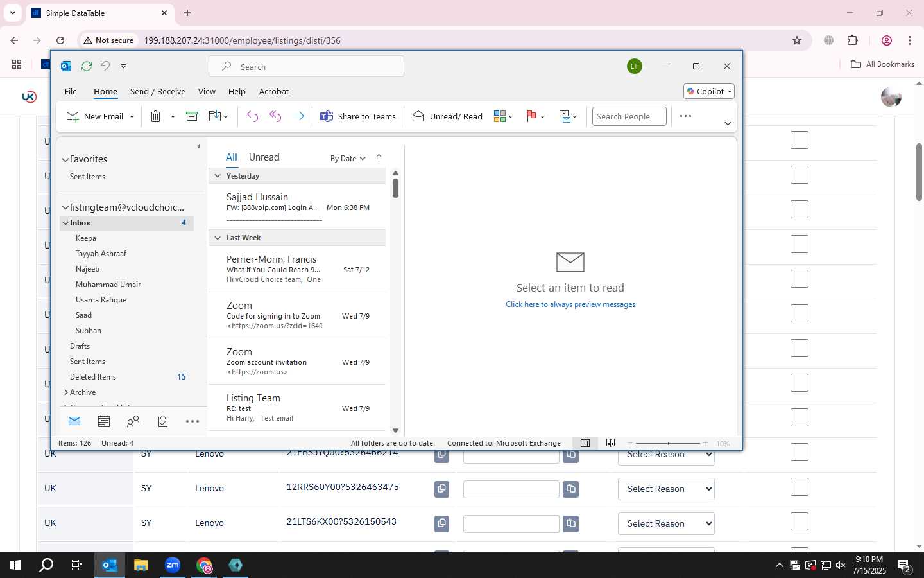
Task: Switch to the Home ribbon tab
Action: [105, 91]
